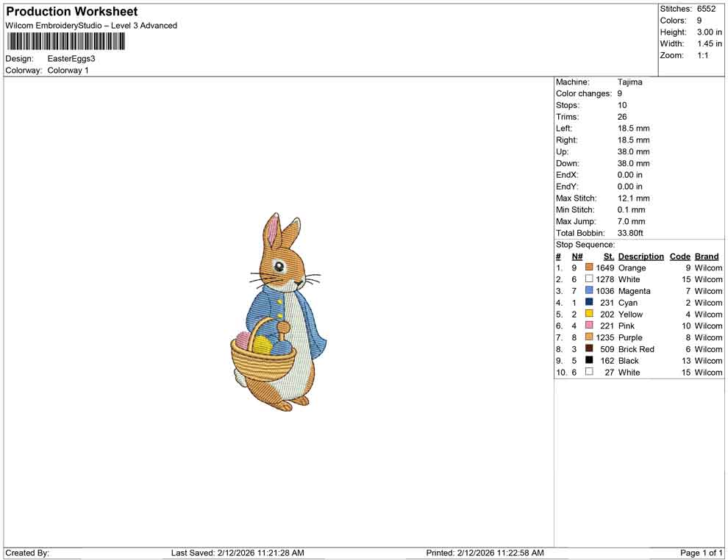This screenshot has height=560, width=728.
Task: Click the N# column header
Action: tap(577, 256)
